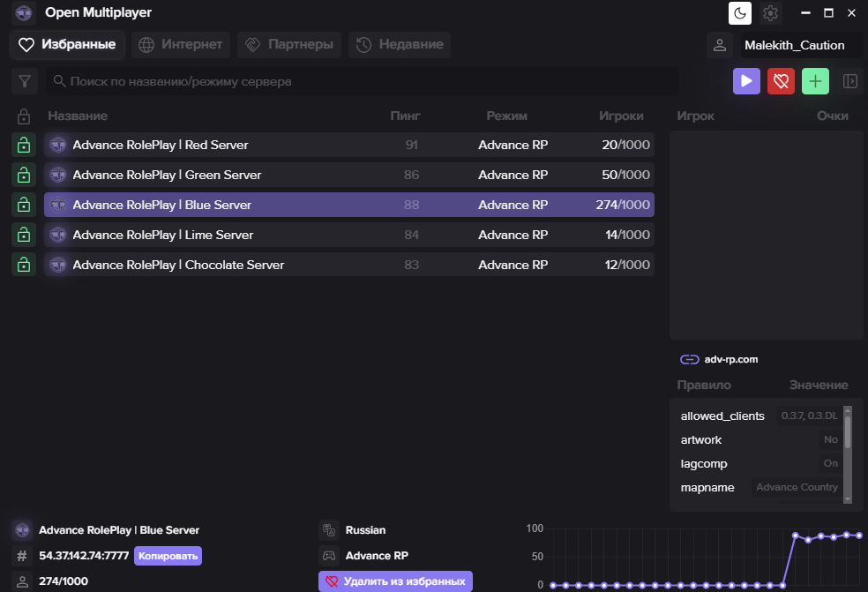Click allowed_clients rule row
This screenshot has height=592, width=868.
[x=759, y=416]
